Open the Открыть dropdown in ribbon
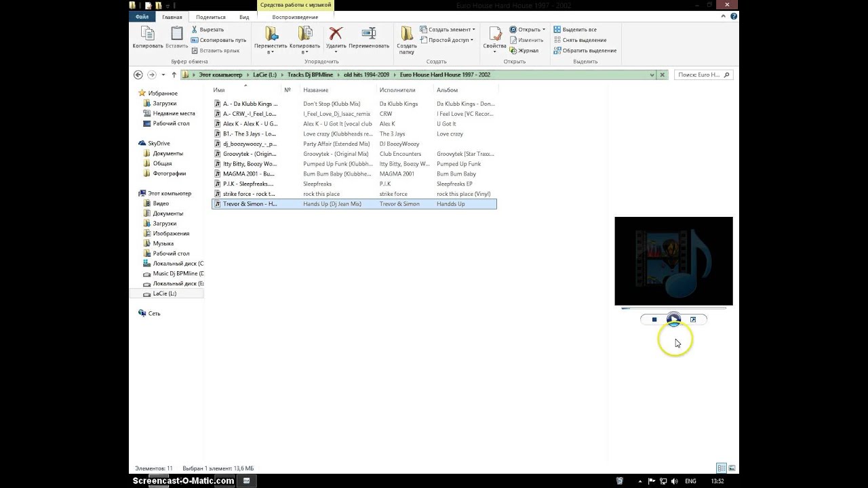 click(x=528, y=30)
